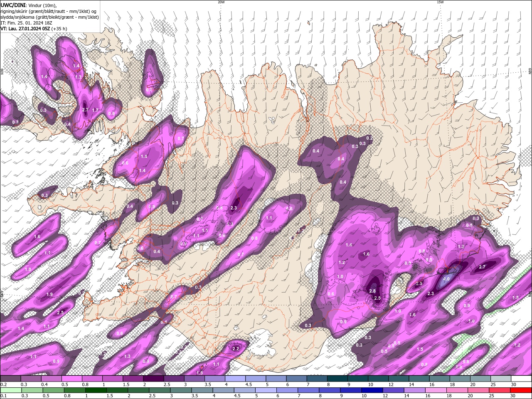This screenshot has width=532, height=399.
Task: Click the 4.0 precipitation maximum value on the map
Action: pyautogui.click(x=447, y=278)
